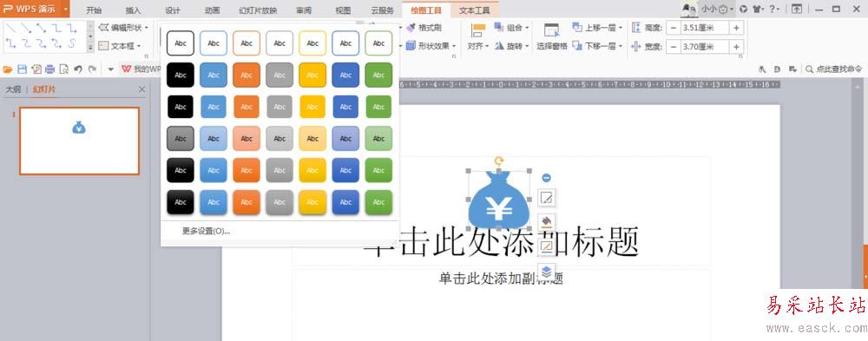This screenshot has height=341, width=868.
Task: Click More Settings (更多设置) at gallery bottom
Action: [206, 232]
